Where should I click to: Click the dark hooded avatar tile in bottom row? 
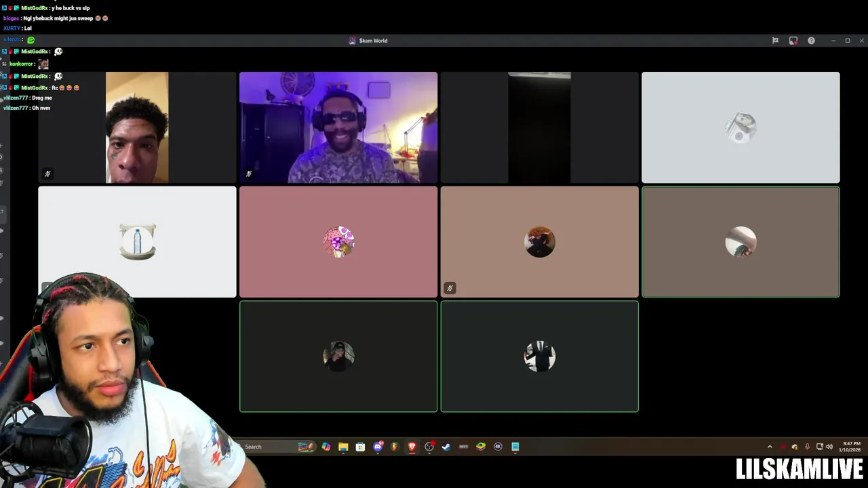tap(338, 357)
